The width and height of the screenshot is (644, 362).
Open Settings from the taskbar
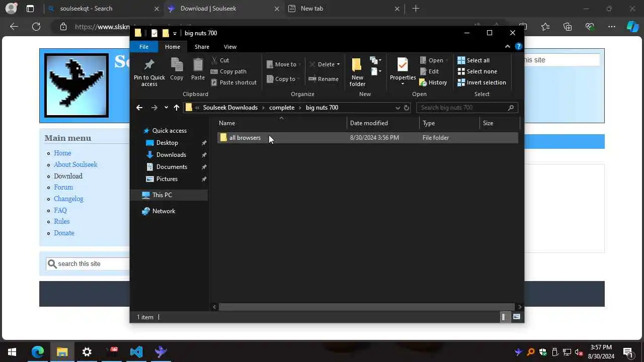pyautogui.click(x=87, y=352)
